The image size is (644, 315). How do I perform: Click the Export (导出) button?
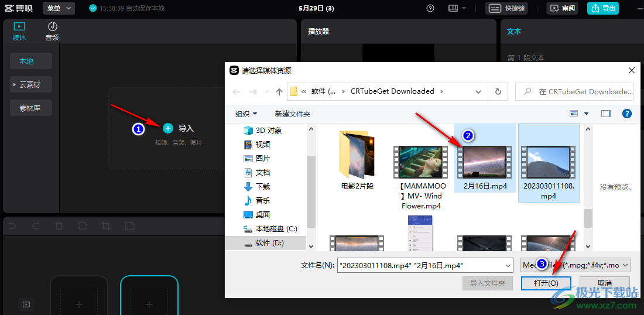(x=603, y=8)
